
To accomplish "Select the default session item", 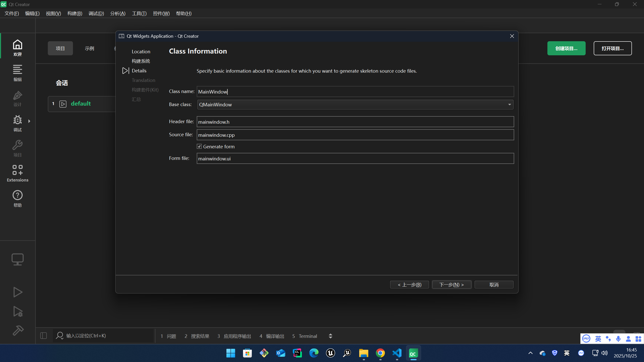I will [x=81, y=104].
